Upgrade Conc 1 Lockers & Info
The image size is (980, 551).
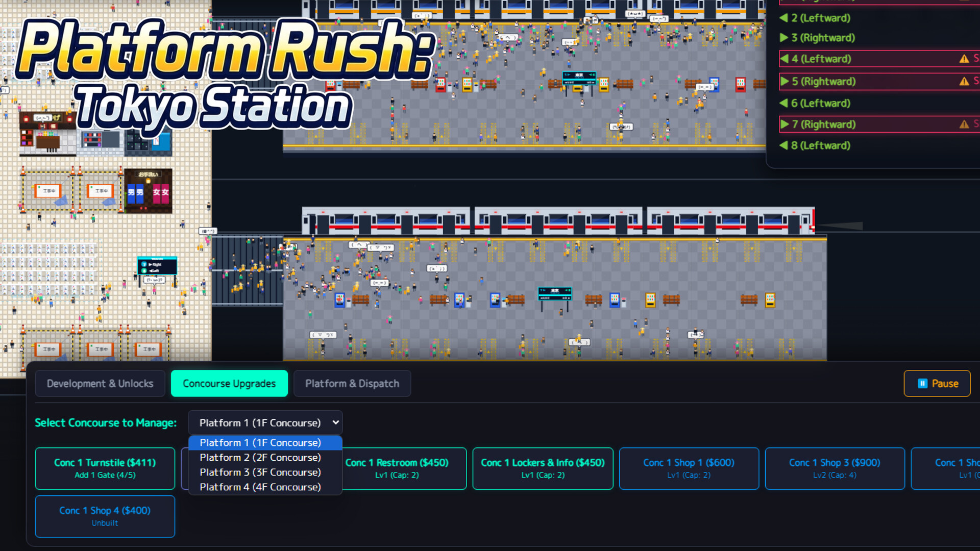click(543, 468)
